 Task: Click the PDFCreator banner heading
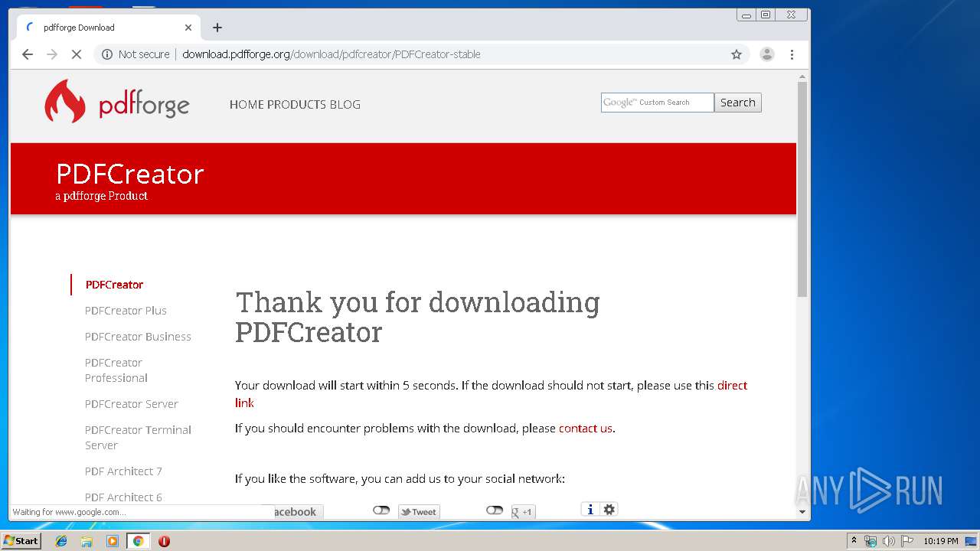pyautogui.click(x=130, y=174)
